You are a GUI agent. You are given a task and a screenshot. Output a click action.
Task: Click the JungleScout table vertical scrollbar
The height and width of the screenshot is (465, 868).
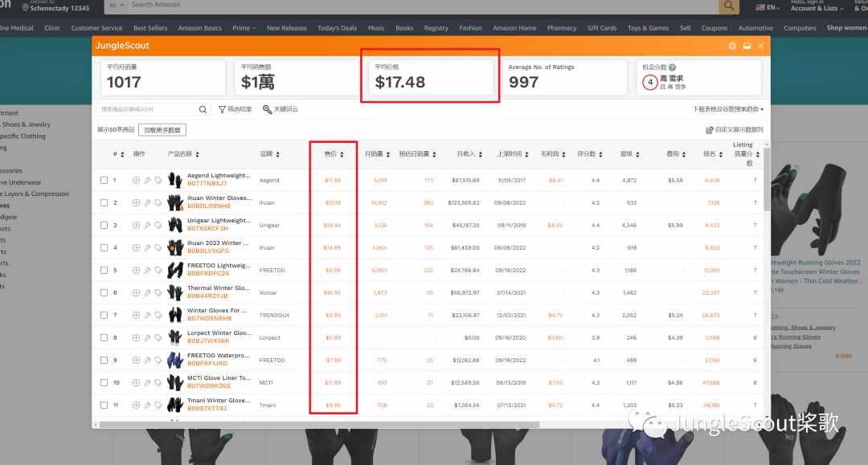767,178
